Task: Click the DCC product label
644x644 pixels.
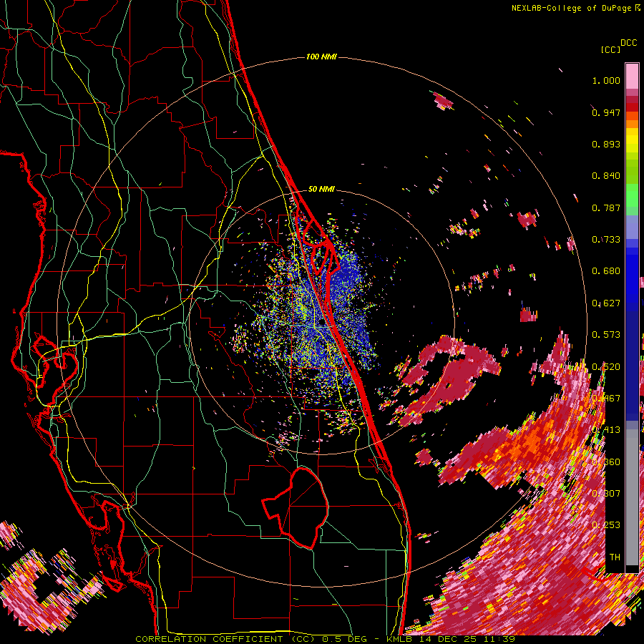Action: (x=628, y=43)
